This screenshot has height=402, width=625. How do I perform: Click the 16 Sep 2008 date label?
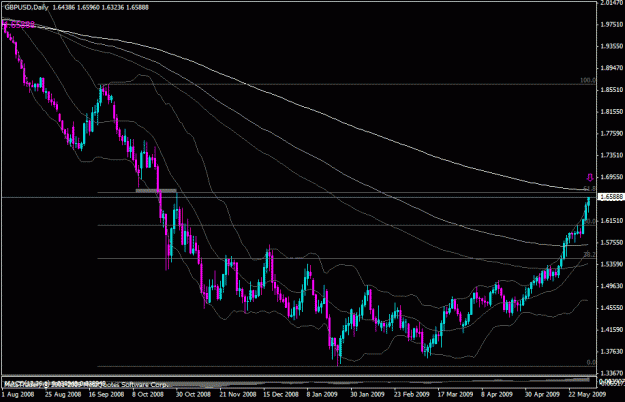[x=106, y=394]
